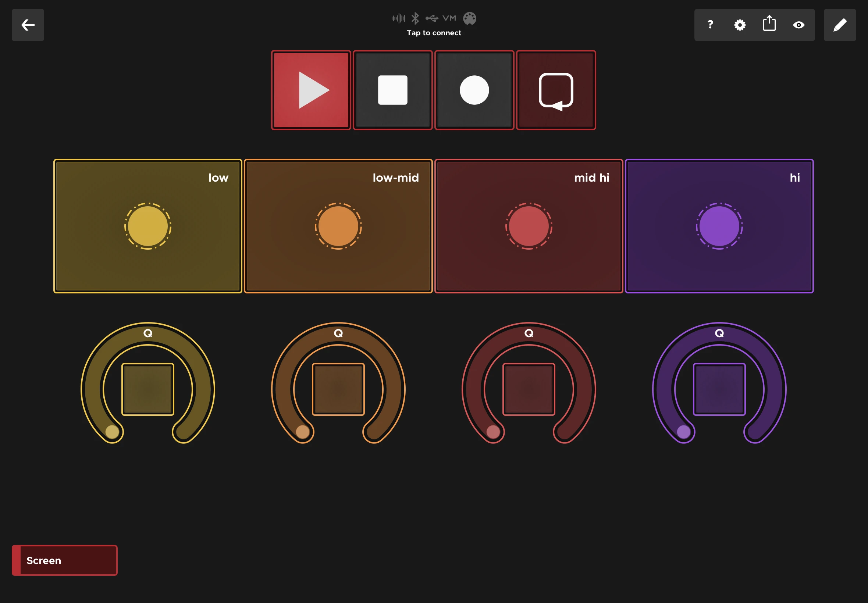Screen dimensions: 868x603
Task: Click the 'low-mid' pad label
Action: (396, 178)
